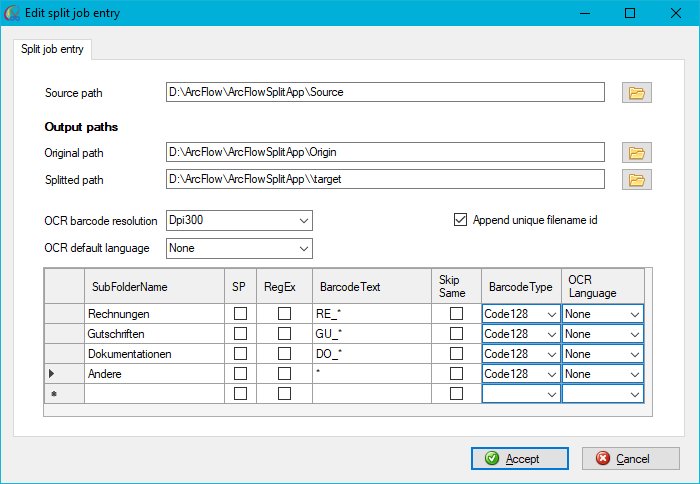Click the RE_* barcode text cell
The height and width of the screenshot is (484, 700).
coord(372,314)
